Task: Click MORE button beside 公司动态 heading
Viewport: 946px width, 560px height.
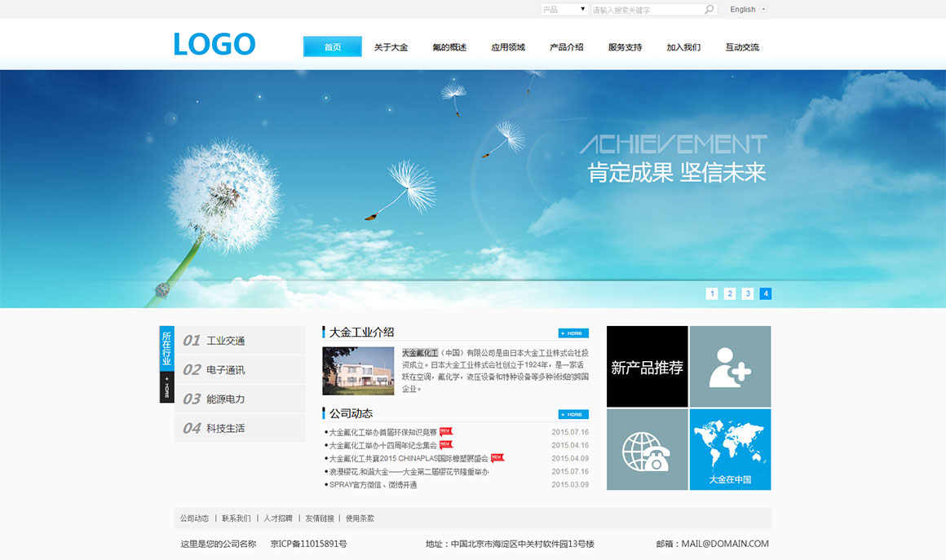Action: (x=573, y=414)
